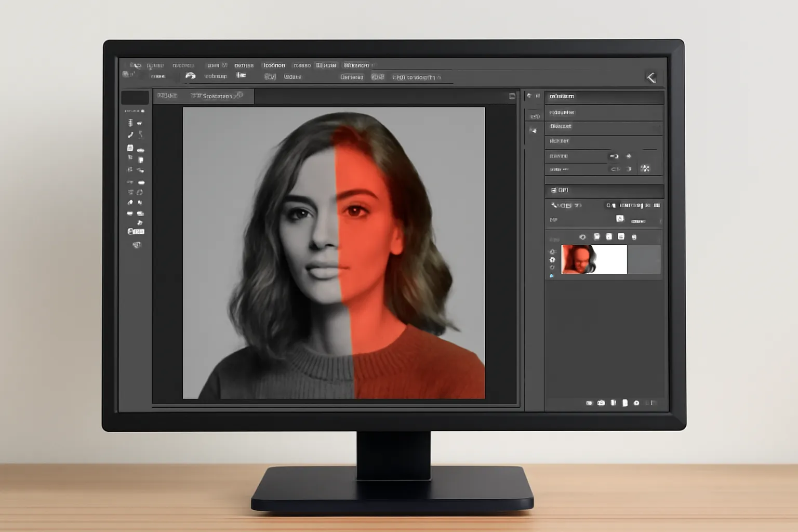This screenshot has height=532, width=798.
Task: Toggle the blue indicator below layer visibility icons
Action: click(x=552, y=276)
